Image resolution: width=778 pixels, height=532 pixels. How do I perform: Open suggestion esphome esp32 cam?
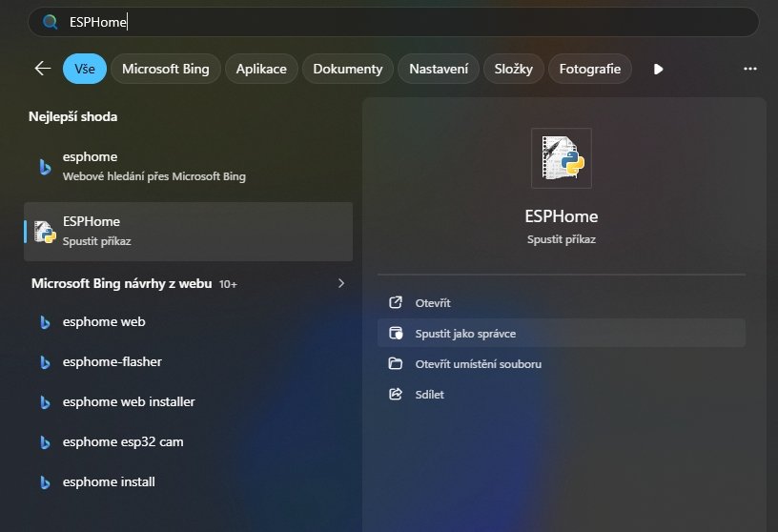[188, 441]
